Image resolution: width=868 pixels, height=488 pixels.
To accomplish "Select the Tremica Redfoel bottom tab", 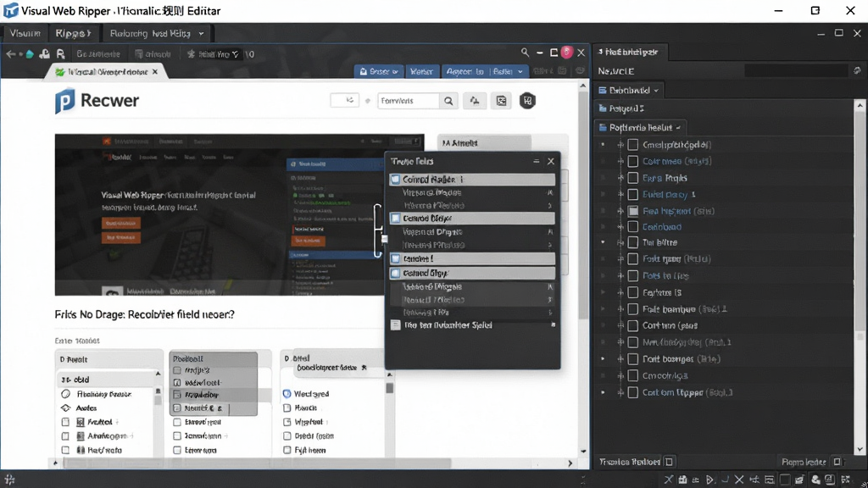I will coord(630,462).
